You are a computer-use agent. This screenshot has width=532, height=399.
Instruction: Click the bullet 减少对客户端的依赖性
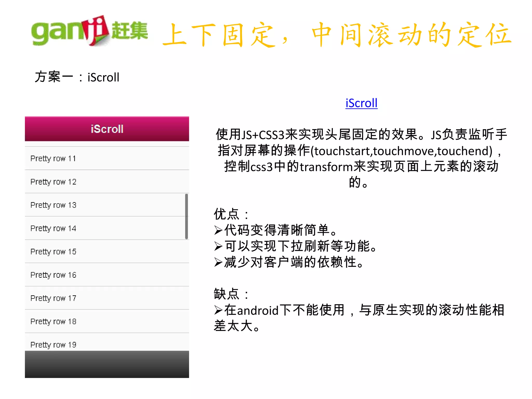289,262
